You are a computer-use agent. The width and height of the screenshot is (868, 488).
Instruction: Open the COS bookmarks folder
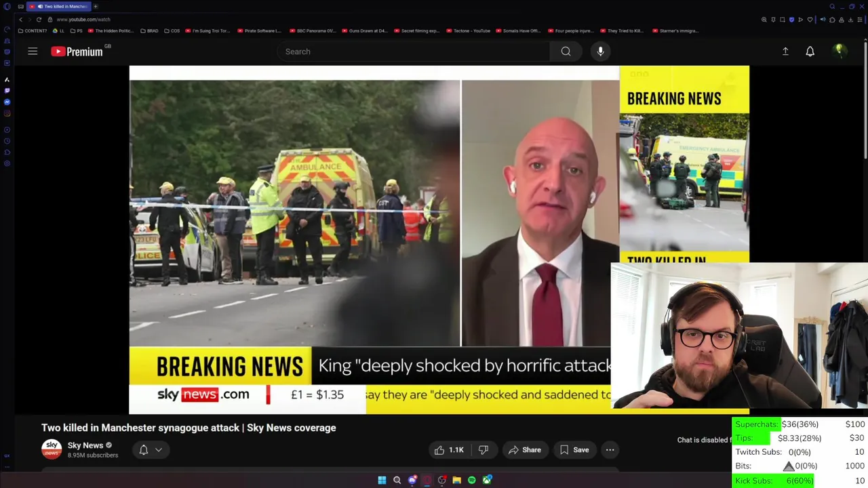tap(172, 30)
